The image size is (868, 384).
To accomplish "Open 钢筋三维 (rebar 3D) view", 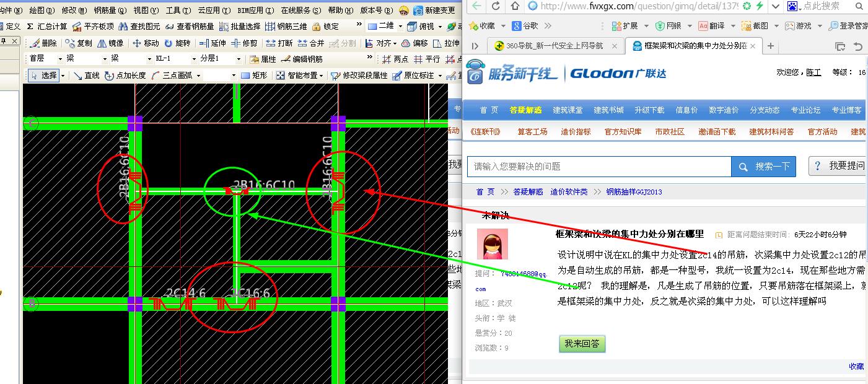I will tap(286, 27).
